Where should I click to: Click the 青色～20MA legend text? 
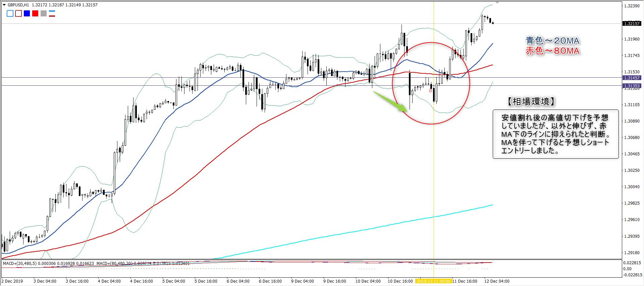tap(552, 41)
